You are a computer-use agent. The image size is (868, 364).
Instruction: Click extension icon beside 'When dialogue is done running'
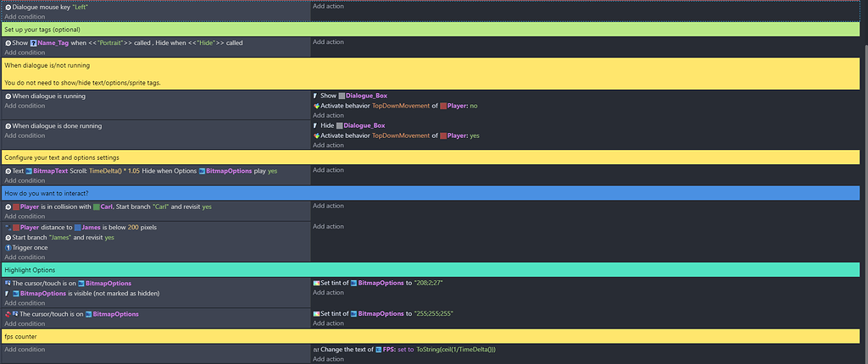8,125
